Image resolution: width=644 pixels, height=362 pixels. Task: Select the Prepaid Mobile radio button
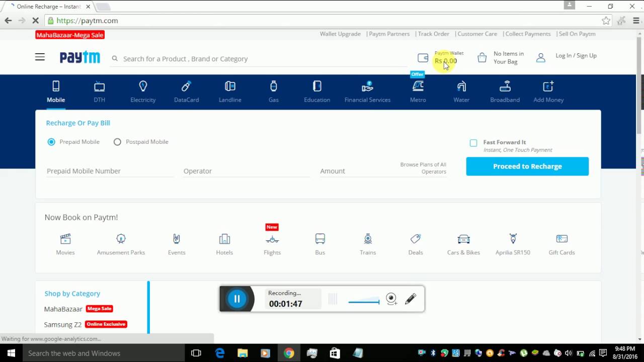point(51,142)
